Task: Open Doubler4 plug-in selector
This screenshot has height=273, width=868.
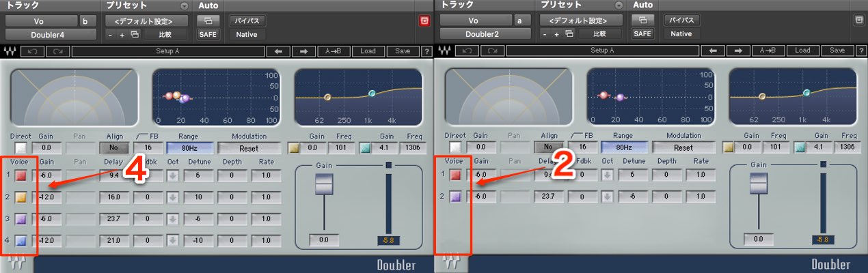Action: pyautogui.click(x=50, y=34)
